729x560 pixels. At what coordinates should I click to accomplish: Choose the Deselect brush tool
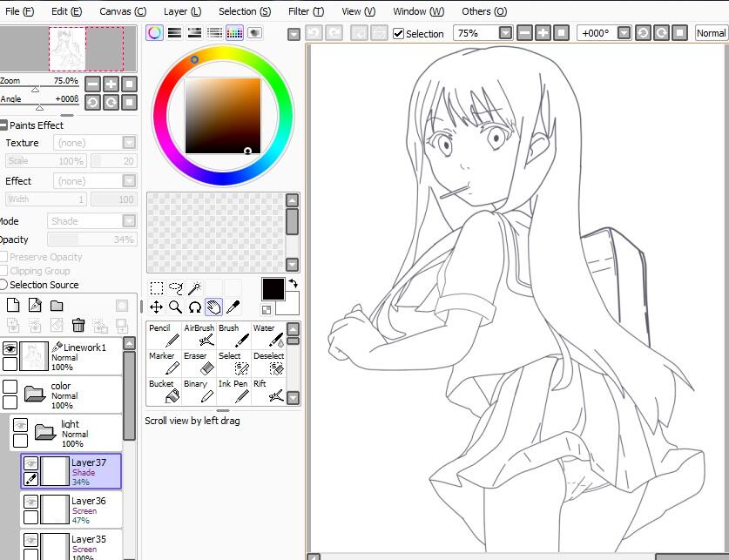coord(268,363)
